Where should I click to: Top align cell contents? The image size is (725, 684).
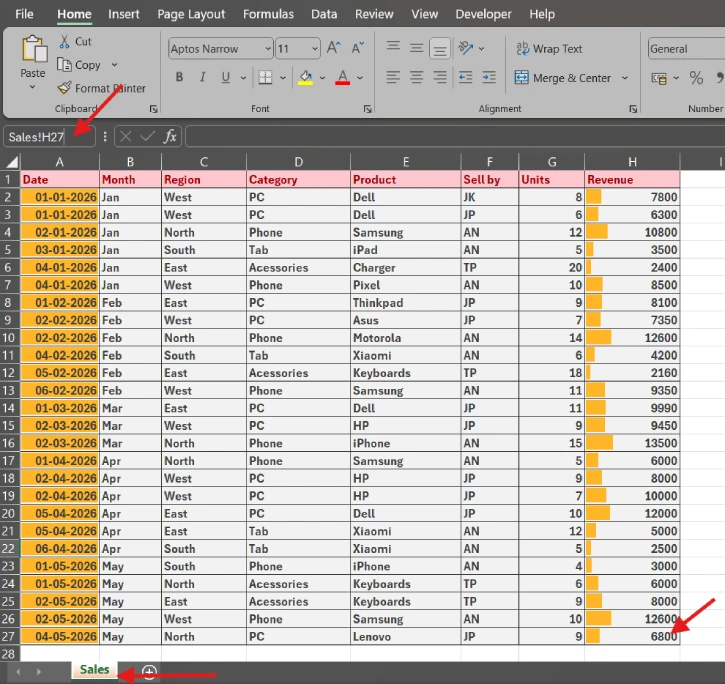click(393, 47)
